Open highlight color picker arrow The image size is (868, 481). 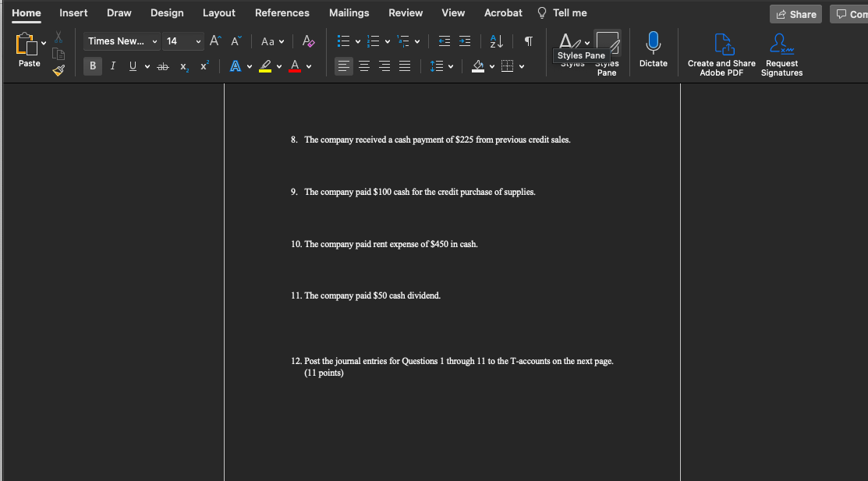click(279, 66)
